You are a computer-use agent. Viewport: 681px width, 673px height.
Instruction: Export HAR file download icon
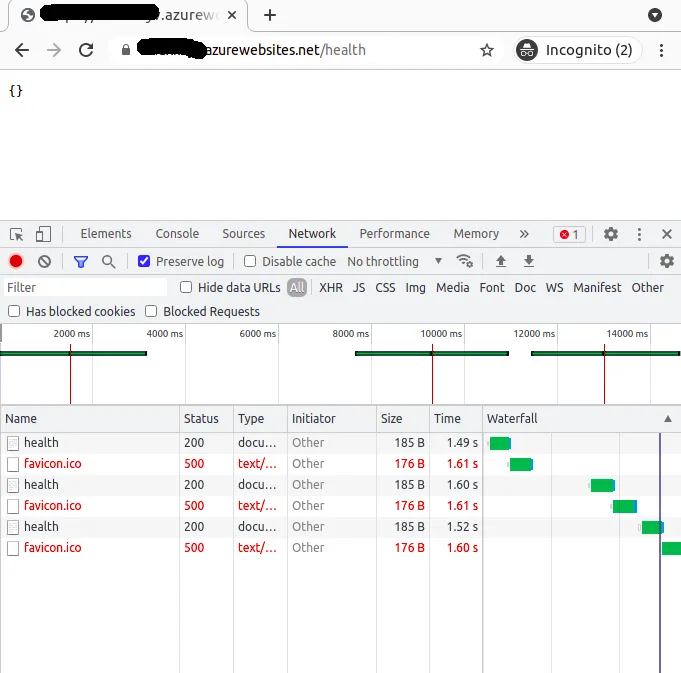click(x=529, y=261)
